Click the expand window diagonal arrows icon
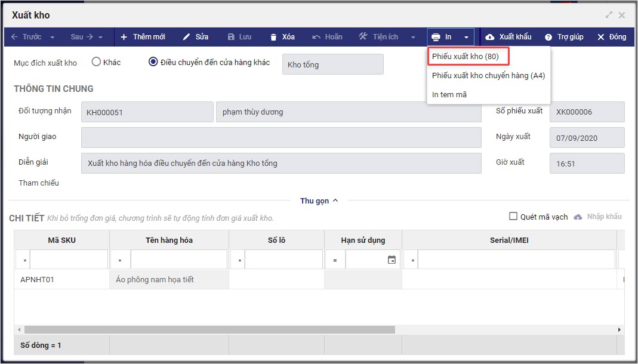The image size is (638, 364). pos(609,15)
